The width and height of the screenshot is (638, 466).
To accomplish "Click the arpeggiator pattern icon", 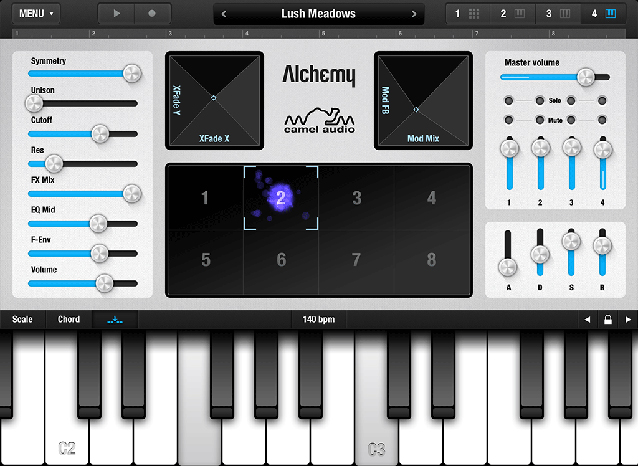I will (115, 319).
